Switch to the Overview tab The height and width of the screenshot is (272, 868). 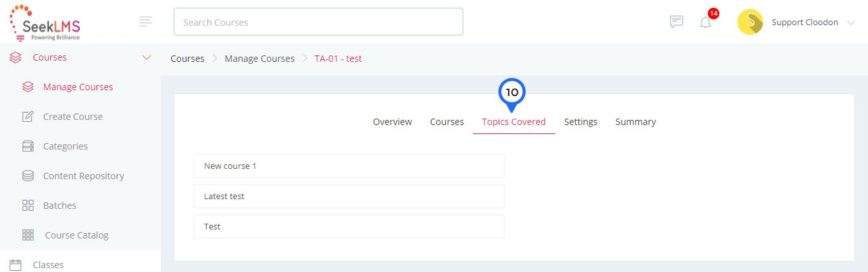tap(392, 122)
